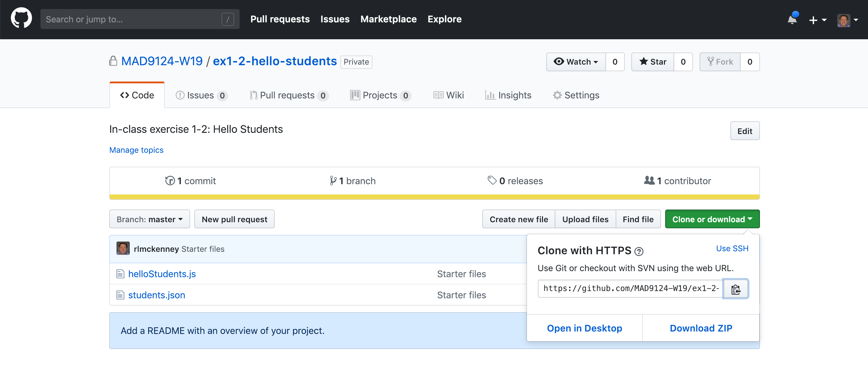The height and width of the screenshot is (375, 868).
Task: Click Download ZIP
Action: pos(701,328)
